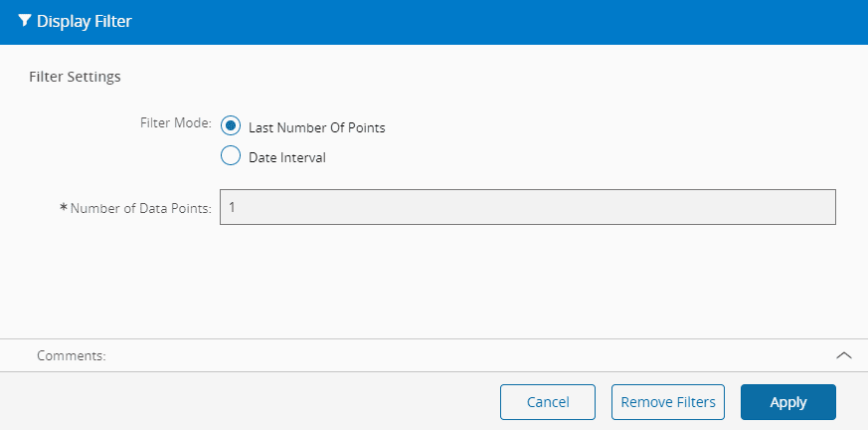Click the required-field asterisk marker
The image size is (868, 430).
pos(64,207)
